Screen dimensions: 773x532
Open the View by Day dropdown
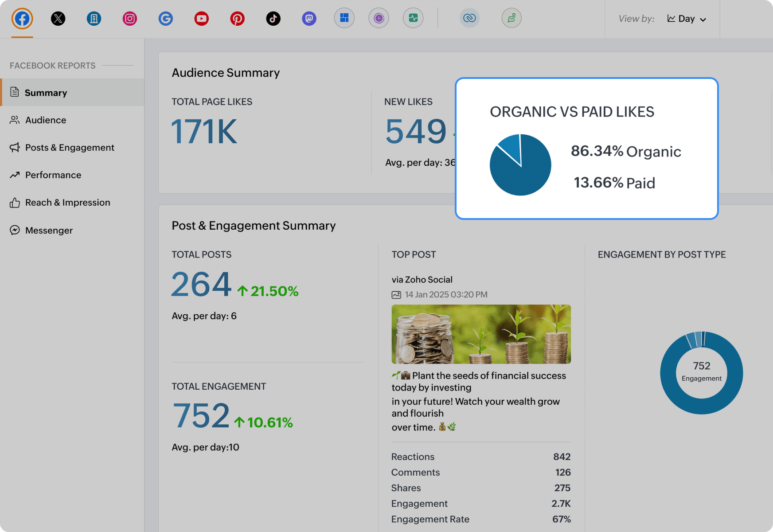coord(687,19)
